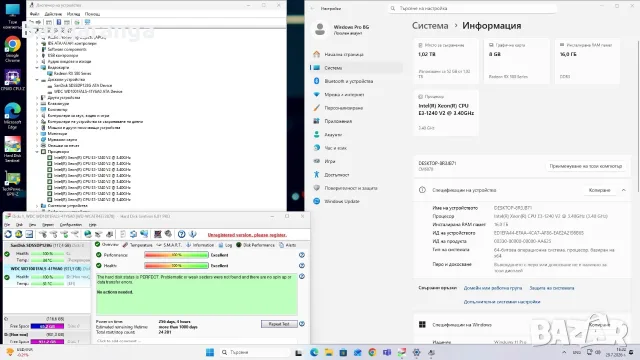Click the Windows Update icon in Settings sidebar

click(x=316, y=201)
